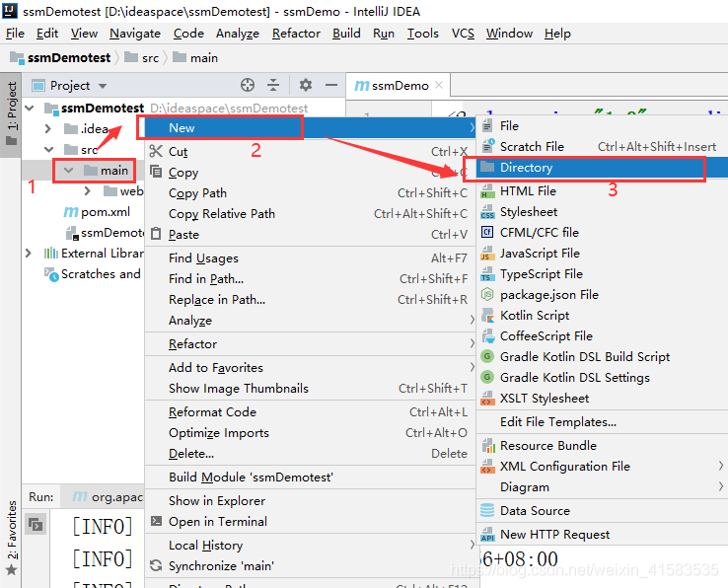Click the Cut scissors icon

click(x=156, y=151)
